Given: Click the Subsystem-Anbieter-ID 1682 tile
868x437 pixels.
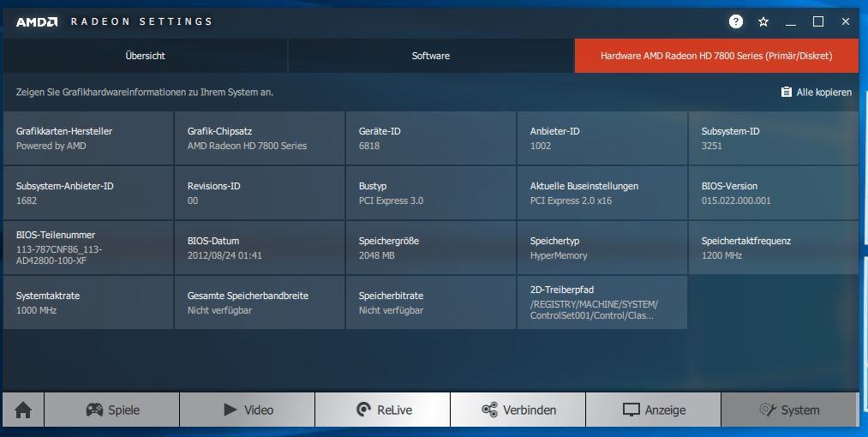Looking at the screenshot, I should coord(88,193).
